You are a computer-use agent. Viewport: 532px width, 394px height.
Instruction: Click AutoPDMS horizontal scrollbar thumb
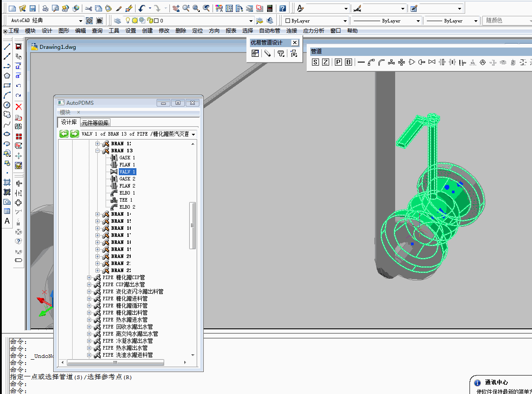[115, 363]
